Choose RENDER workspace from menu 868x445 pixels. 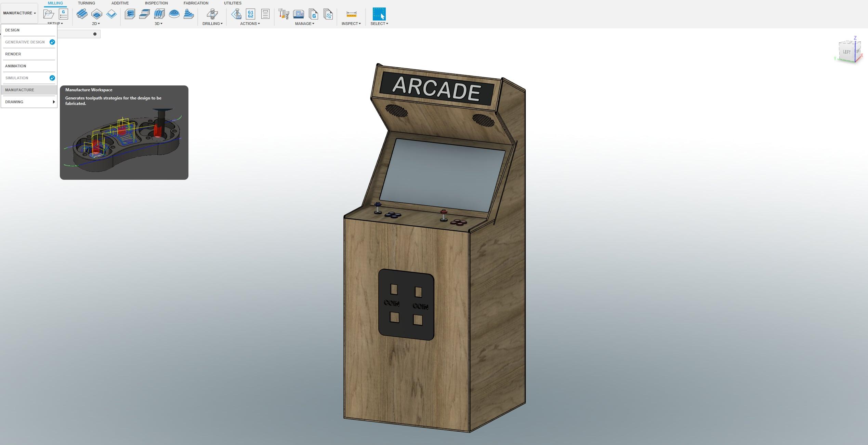[x=29, y=54]
